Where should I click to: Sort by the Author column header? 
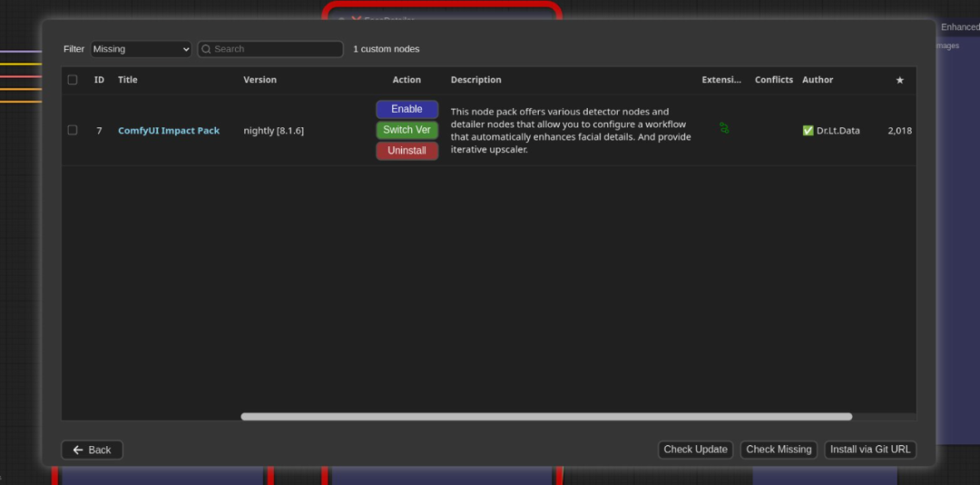(x=818, y=80)
